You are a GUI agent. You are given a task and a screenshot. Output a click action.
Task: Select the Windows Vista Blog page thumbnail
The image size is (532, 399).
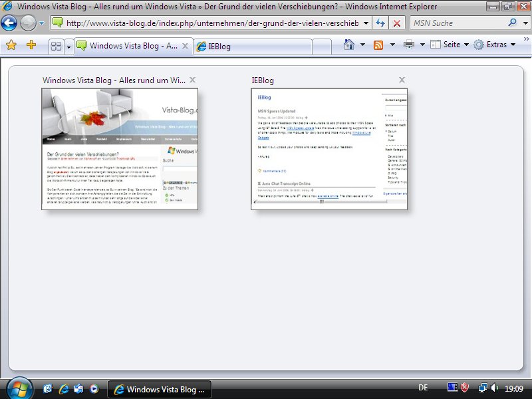pos(120,149)
